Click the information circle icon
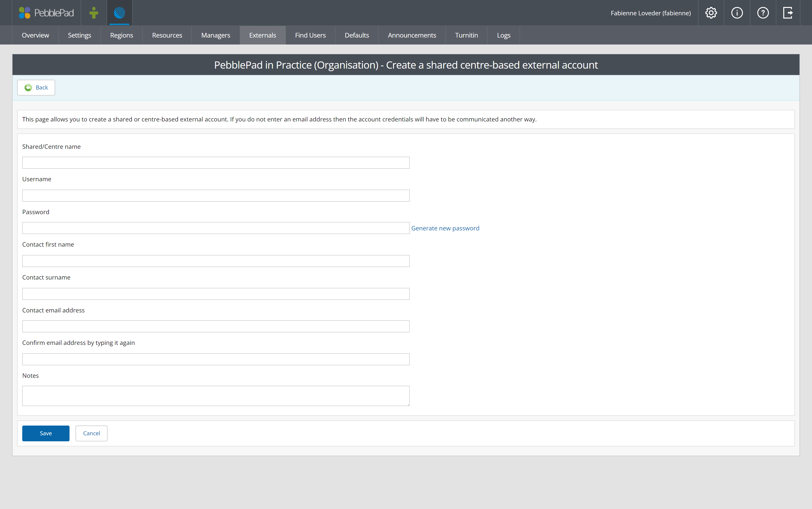The image size is (812, 509). 737,13
